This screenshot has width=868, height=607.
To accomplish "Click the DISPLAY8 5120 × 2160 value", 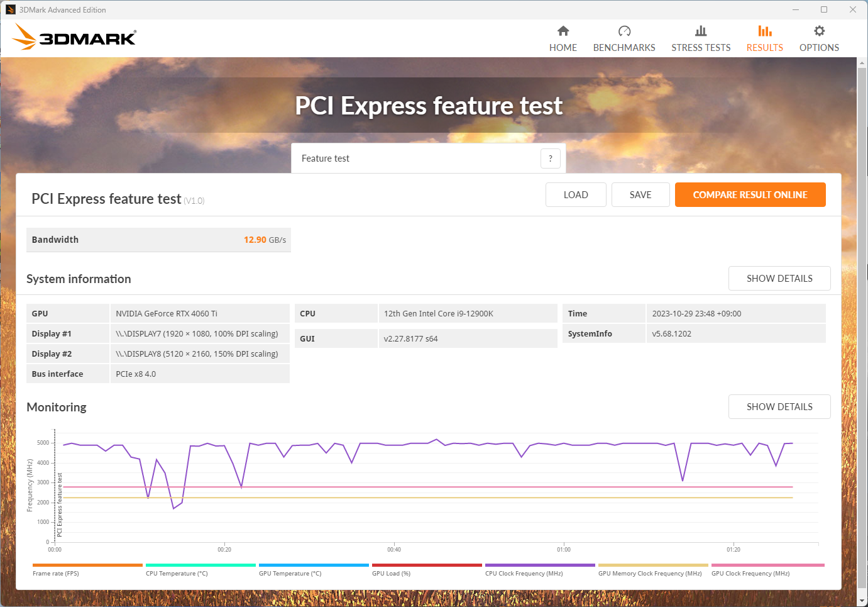I will (x=197, y=354).
